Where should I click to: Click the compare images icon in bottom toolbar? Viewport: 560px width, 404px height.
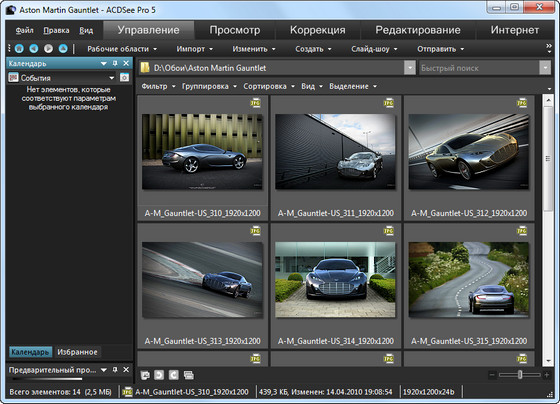pyautogui.click(x=145, y=375)
